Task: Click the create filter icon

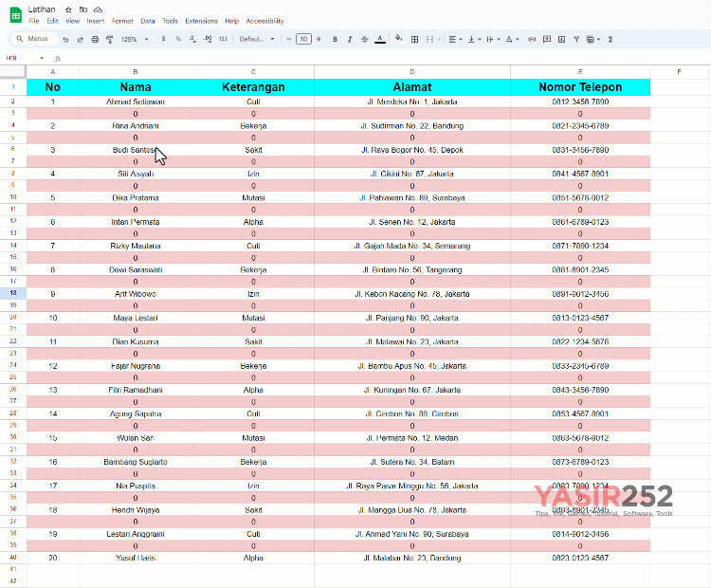Action: click(576, 40)
